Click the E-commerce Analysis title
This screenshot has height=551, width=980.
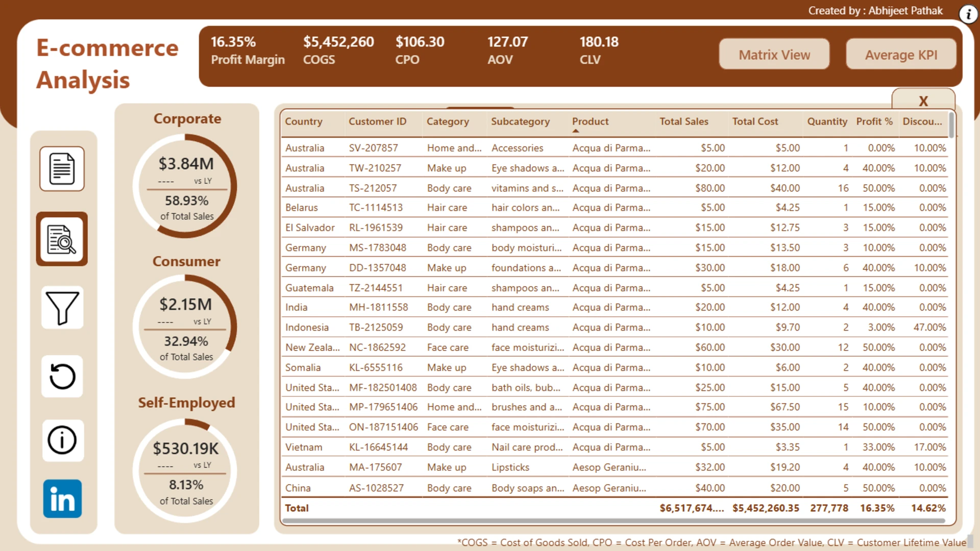(x=107, y=64)
